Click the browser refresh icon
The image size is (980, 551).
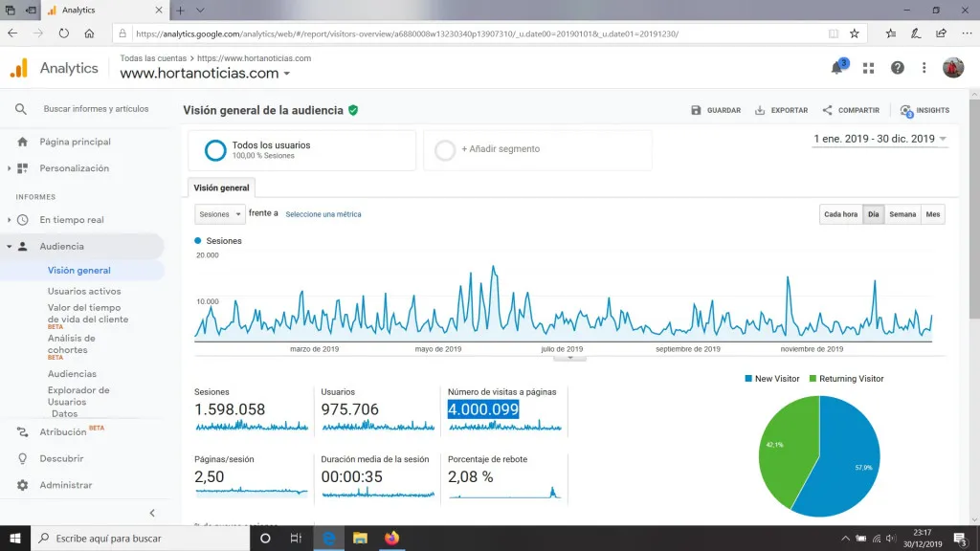pos(64,33)
